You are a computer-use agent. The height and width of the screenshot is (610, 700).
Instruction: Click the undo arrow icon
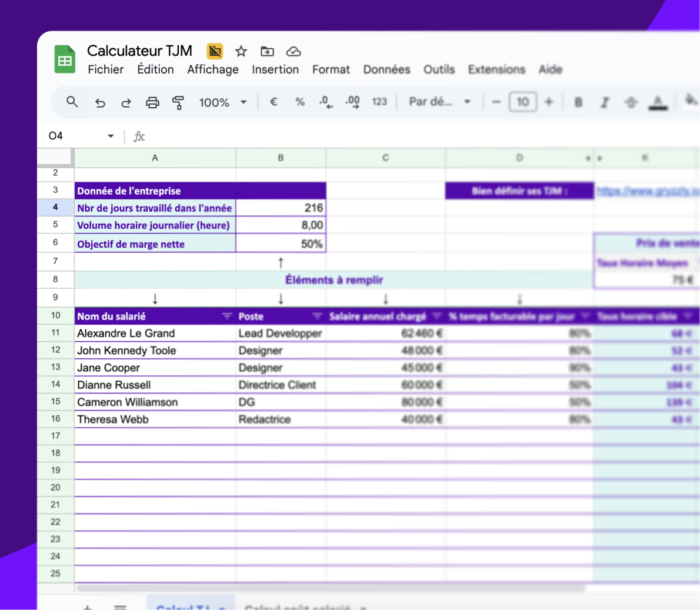point(100,102)
